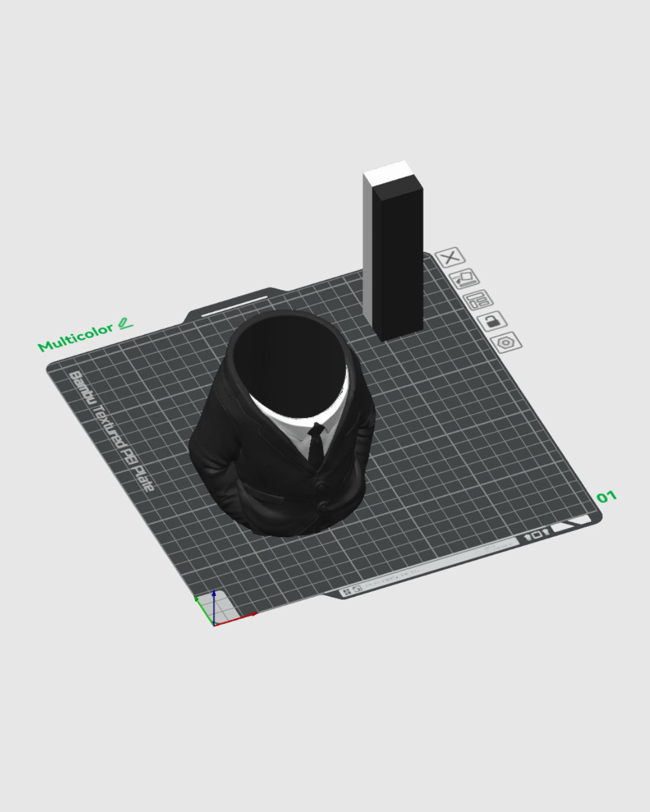Toggle the plate lock icon
Image resolution: width=650 pixels, height=812 pixels.
pyautogui.click(x=492, y=321)
